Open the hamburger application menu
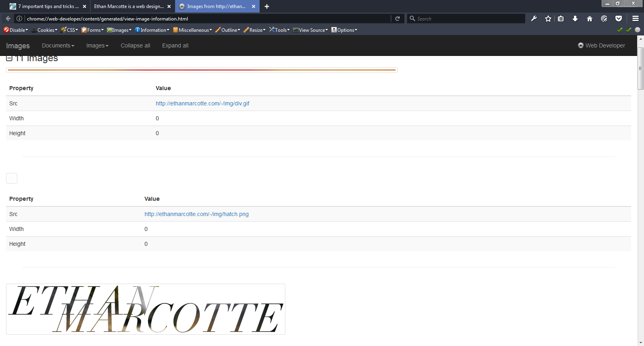644x346 pixels. pos(636,19)
